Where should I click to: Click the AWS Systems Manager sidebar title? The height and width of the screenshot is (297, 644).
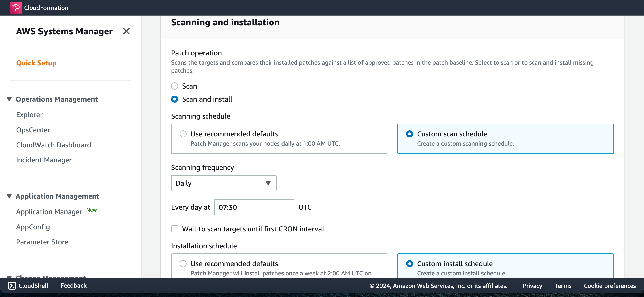[64, 31]
